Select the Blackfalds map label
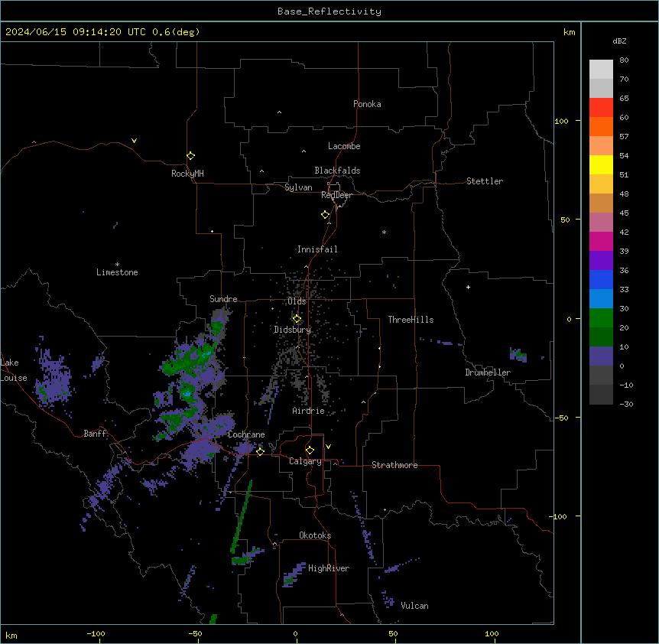659x644 pixels. tap(337, 171)
